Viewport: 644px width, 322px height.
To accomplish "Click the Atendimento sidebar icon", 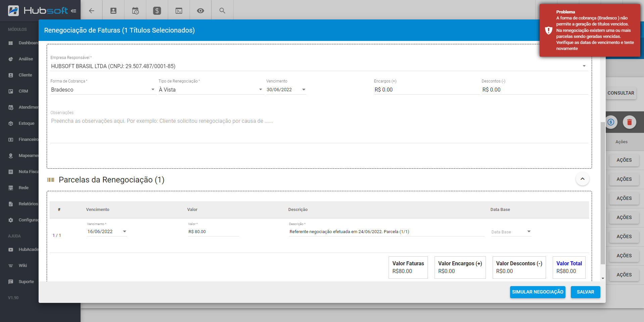I will (x=11, y=107).
